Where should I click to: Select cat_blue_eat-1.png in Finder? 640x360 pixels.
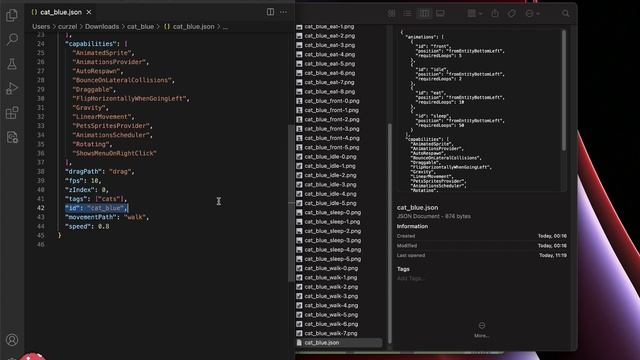coord(329,27)
